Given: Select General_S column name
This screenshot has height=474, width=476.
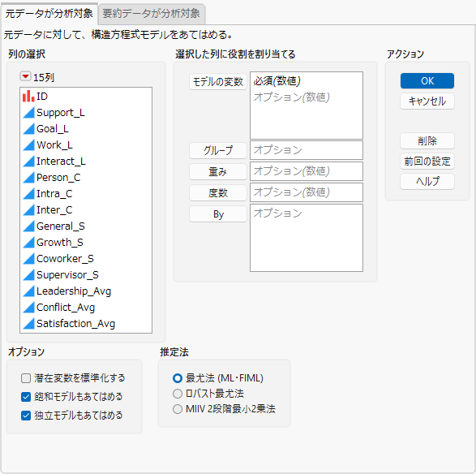Looking at the screenshot, I should (61, 226).
